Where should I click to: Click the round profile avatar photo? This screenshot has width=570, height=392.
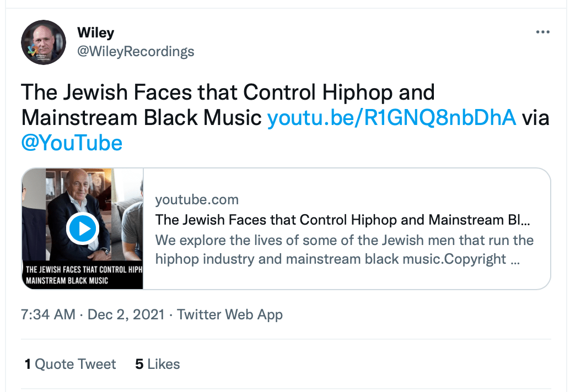click(x=44, y=42)
